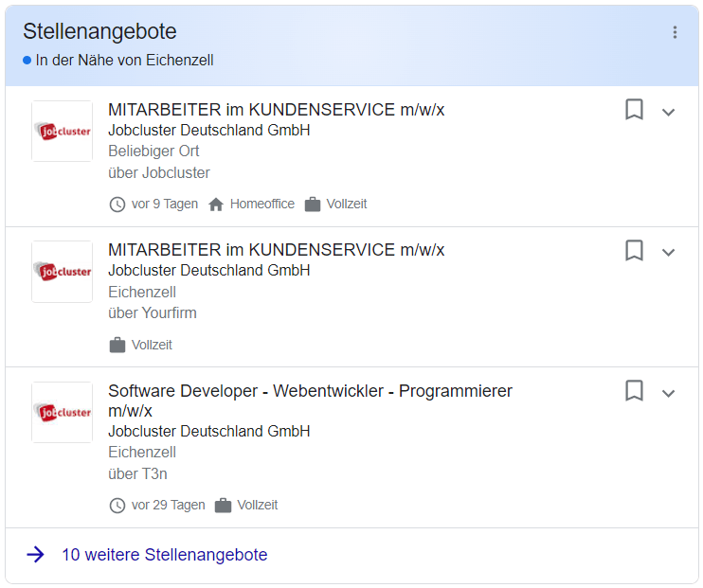The width and height of the screenshot is (703, 588).
Task: Bookmark the Kundenservice job listed über Jobcluster
Action: (634, 110)
